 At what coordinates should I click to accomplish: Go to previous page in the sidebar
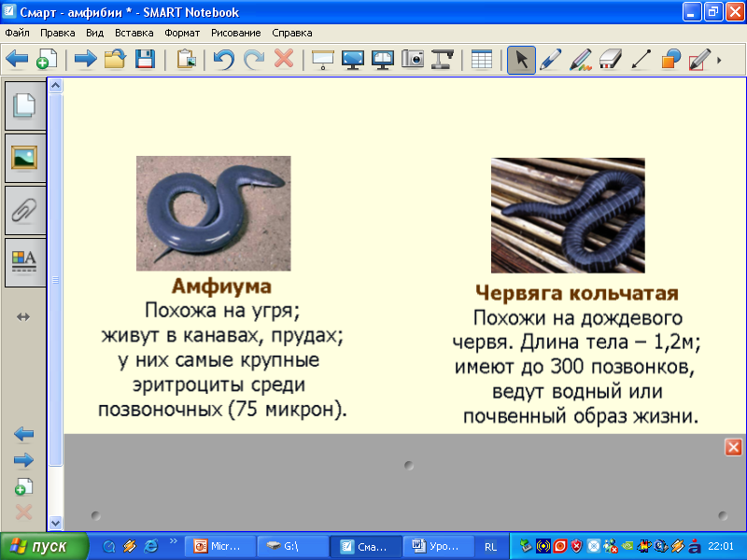coord(24,434)
